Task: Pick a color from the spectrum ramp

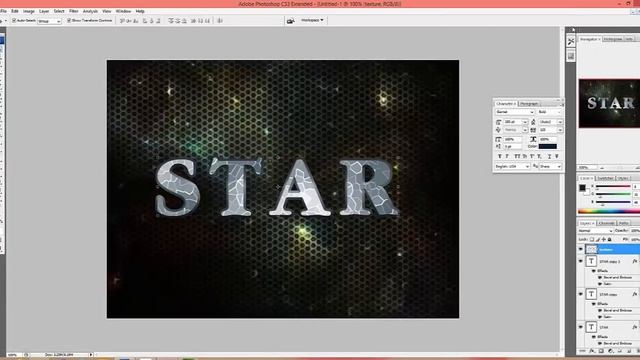Action: coord(609,211)
